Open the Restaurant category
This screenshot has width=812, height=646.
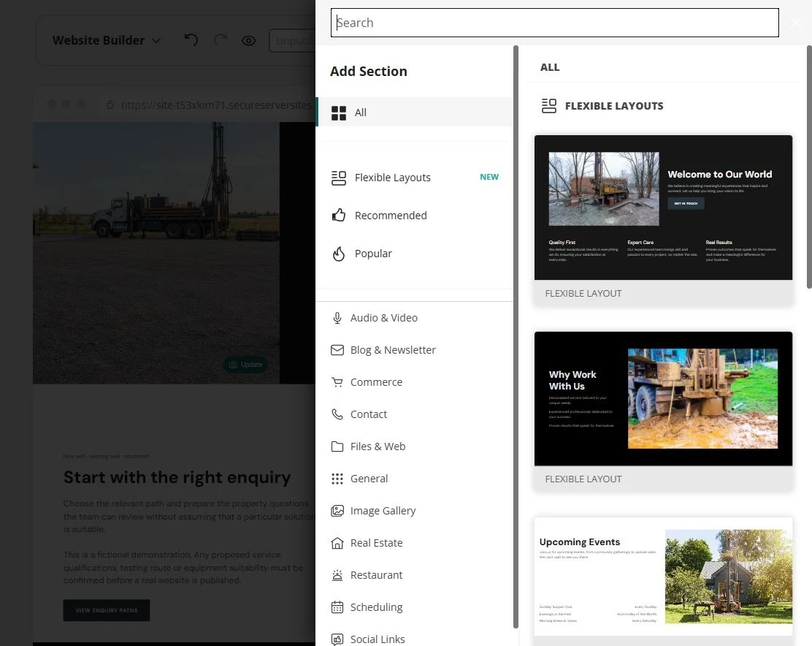point(414,575)
